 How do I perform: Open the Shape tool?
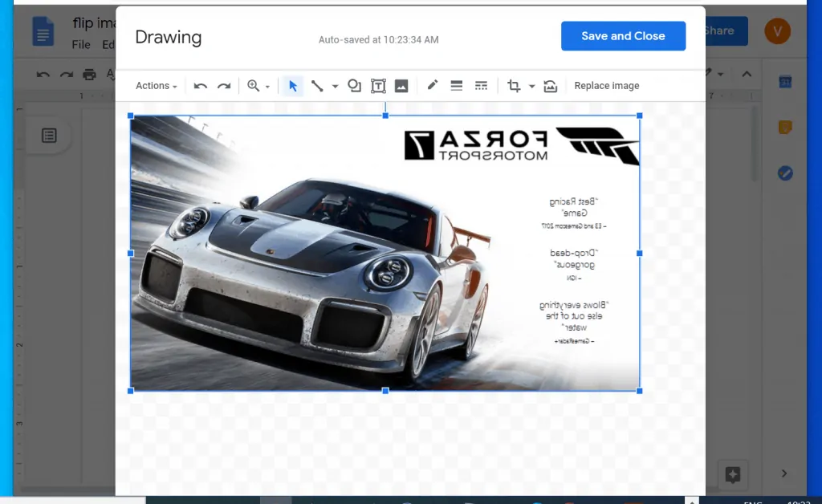pyautogui.click(x=354, y=86)
